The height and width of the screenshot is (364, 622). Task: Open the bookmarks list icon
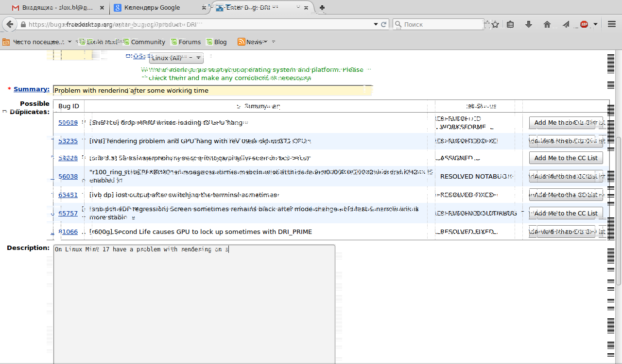point(510,24)
